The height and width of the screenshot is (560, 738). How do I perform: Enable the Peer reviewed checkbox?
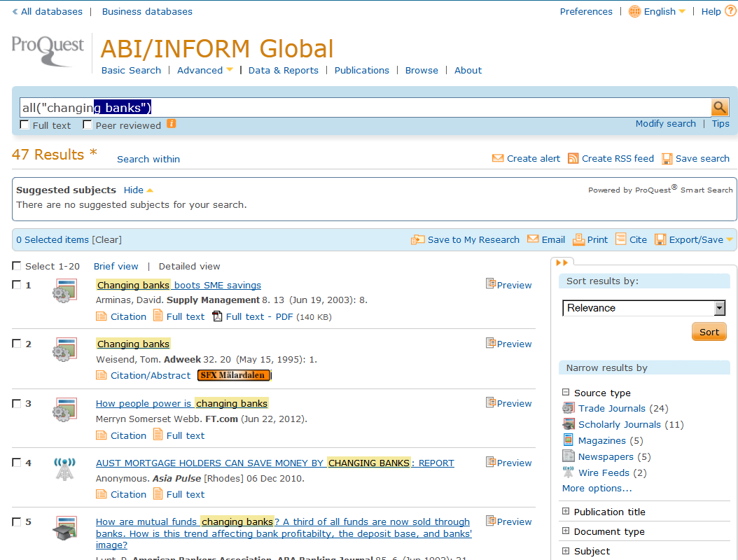[87, 125]
